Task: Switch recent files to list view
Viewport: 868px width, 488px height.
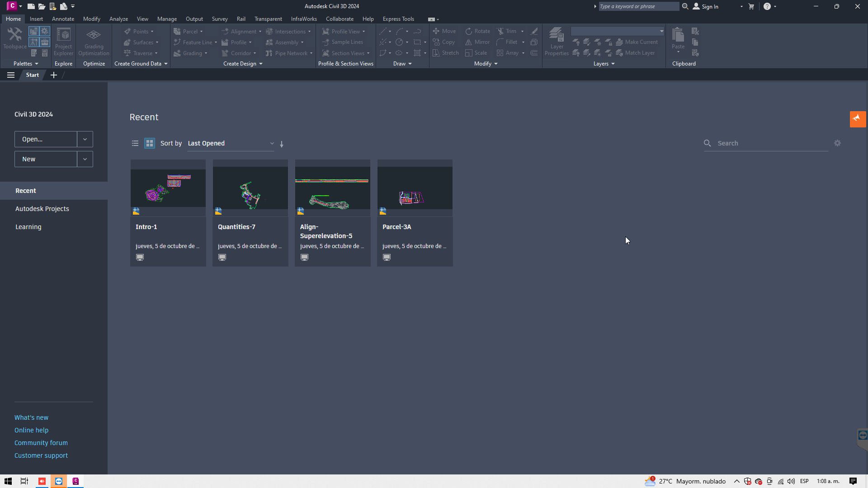Action: pos(135,143)
